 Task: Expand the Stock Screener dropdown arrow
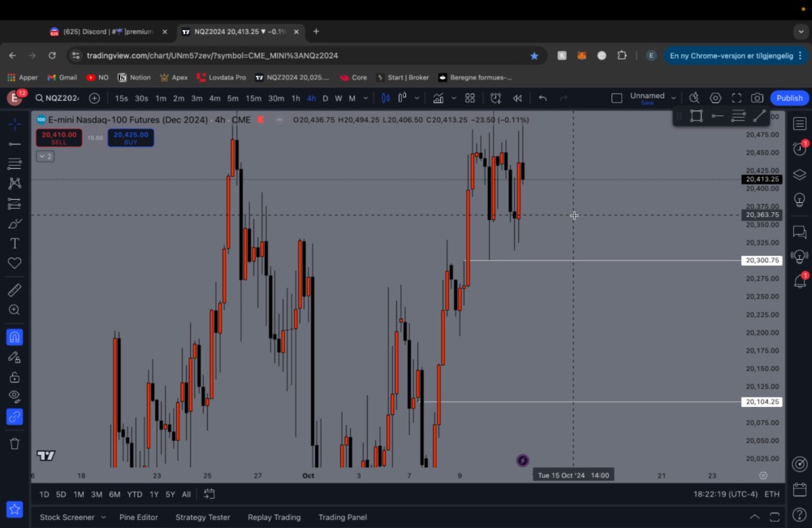point(103,517)
